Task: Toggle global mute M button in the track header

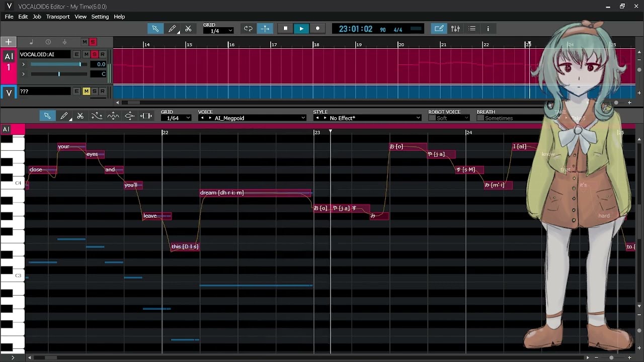Action: tap(85, 42)
